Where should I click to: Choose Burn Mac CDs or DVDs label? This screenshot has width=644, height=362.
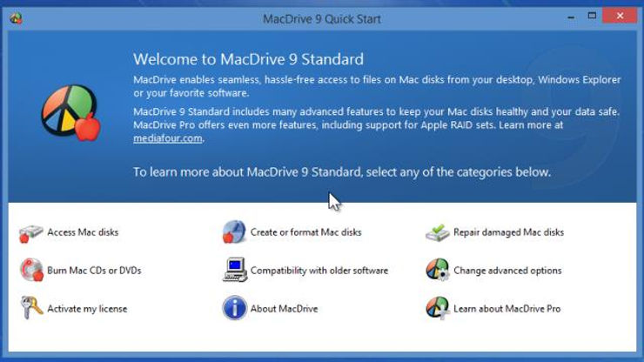click(94, 271)
